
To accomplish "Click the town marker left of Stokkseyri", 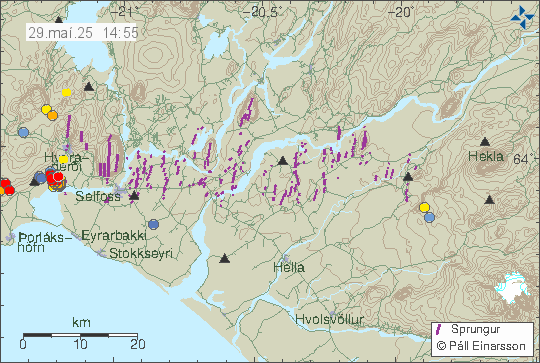I will click(x=101, y=253).
